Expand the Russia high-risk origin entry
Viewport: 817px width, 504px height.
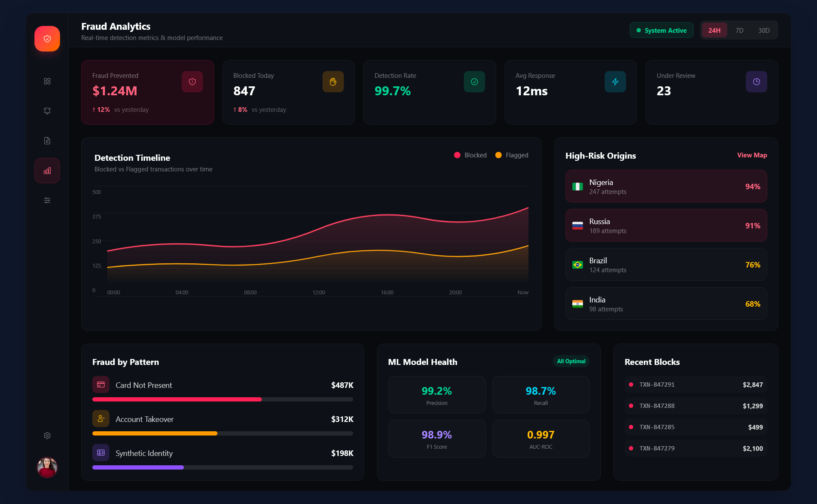[666, 225]
